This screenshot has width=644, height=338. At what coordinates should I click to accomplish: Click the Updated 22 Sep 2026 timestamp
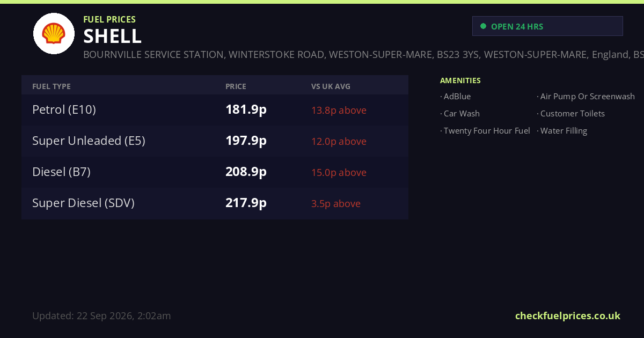(101, 316)
